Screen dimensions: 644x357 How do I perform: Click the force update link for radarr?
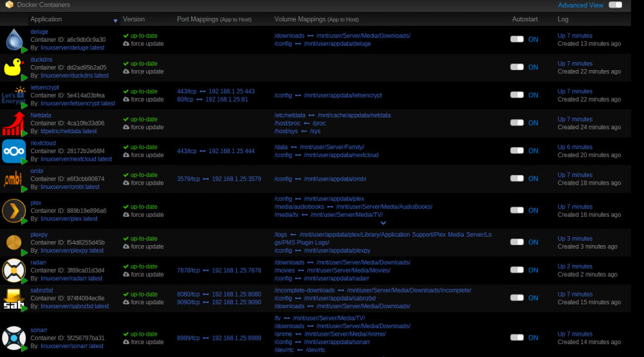coord(147,275)
